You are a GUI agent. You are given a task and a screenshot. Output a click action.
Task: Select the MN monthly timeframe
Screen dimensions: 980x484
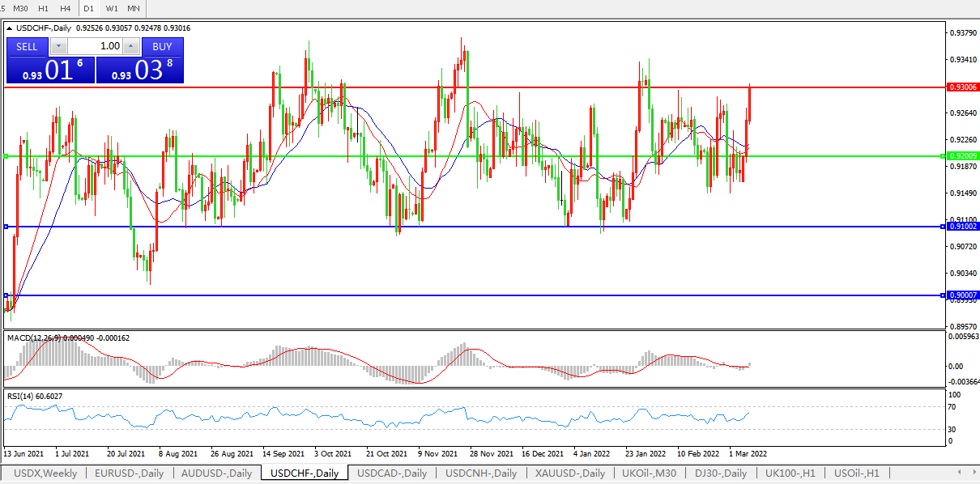[x=134, y=8]
